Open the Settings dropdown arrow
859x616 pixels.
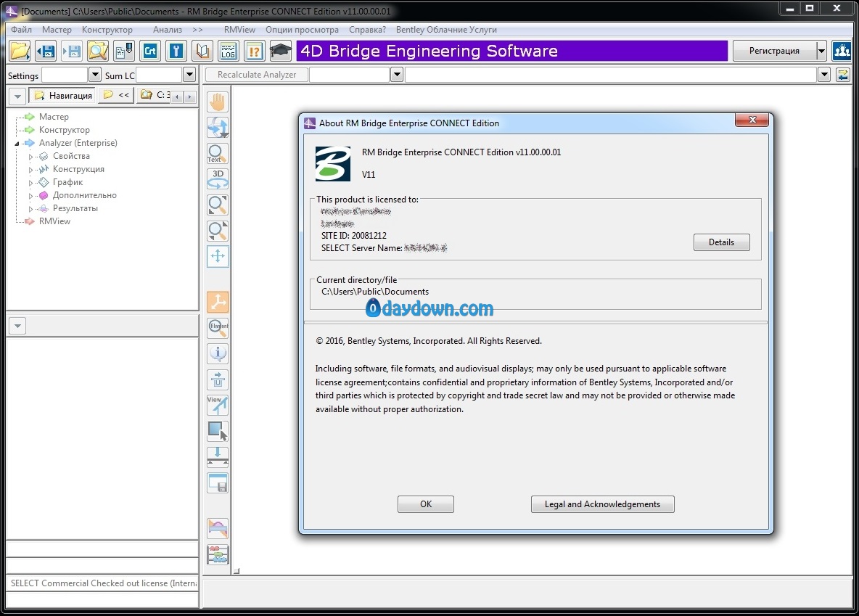coord(95,75)
